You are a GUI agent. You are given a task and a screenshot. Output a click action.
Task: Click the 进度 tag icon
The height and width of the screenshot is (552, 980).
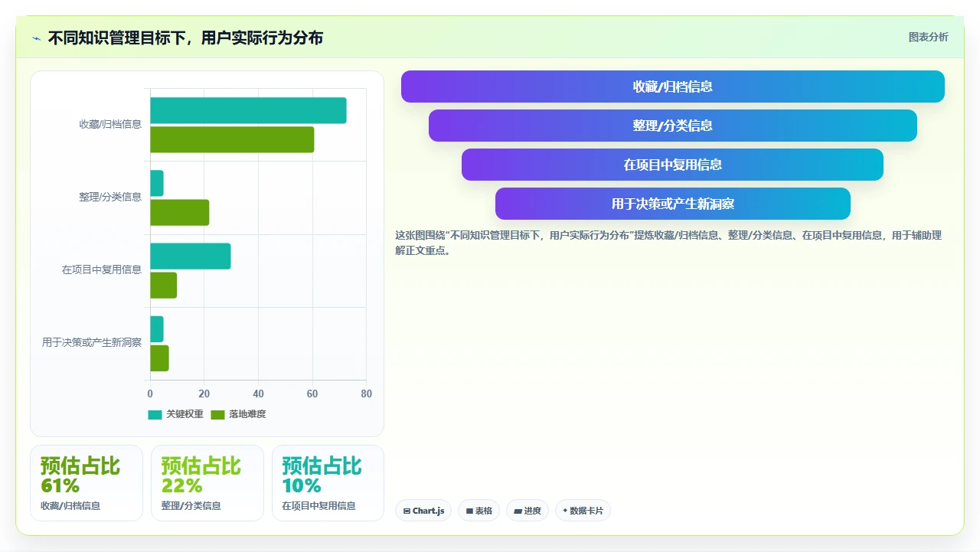518,511
